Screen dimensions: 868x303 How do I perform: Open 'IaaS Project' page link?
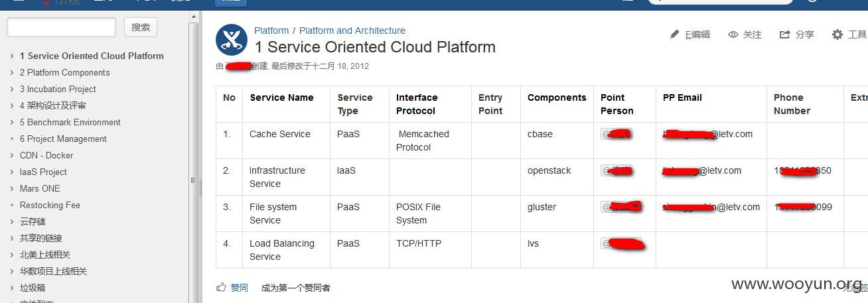click(43, 172)
